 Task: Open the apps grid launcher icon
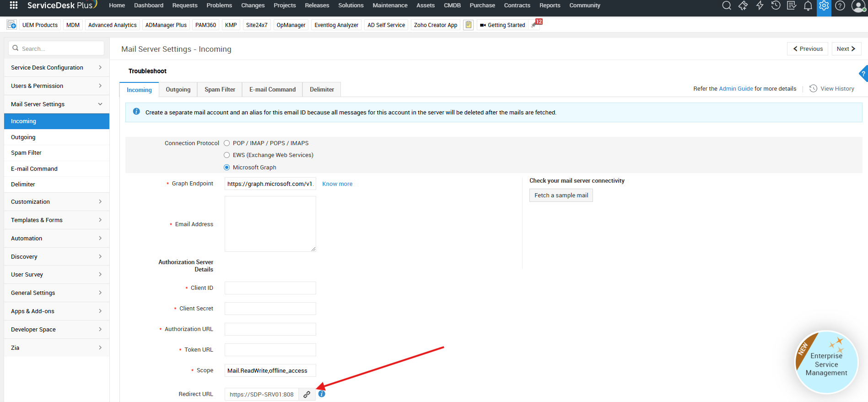[x=14, y=5]
